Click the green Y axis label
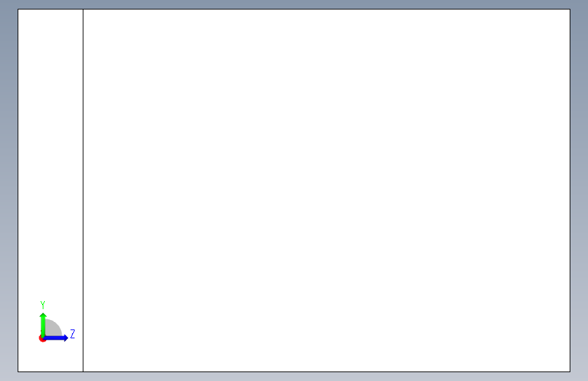Viewport: 588px width, 381px height. click(x=43, y=305)
